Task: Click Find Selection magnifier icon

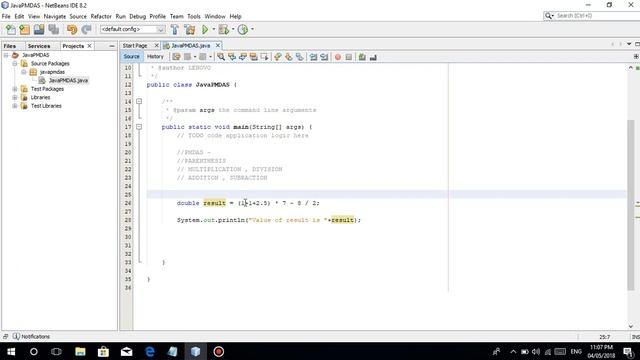Action: pyautogui.click(x=221, y=57)
